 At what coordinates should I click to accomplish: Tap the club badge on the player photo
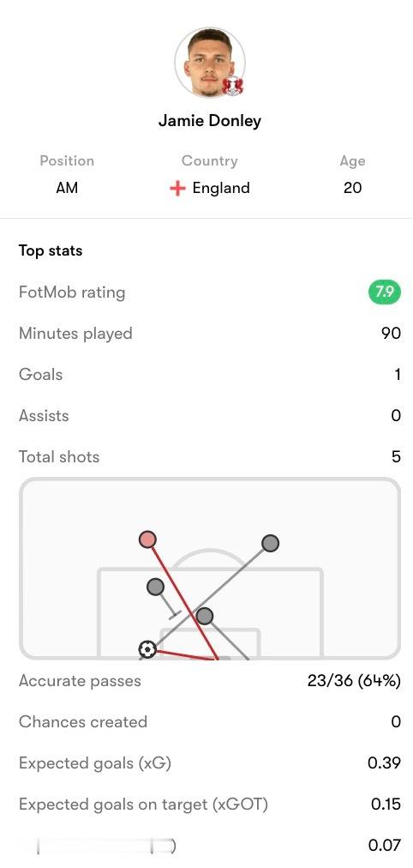coord(233,86)
